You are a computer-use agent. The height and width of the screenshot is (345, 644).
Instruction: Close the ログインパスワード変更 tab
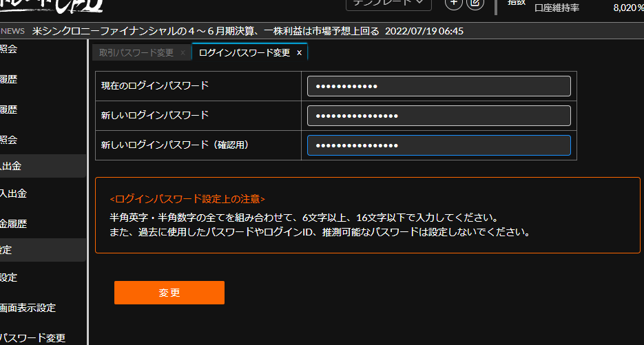pyautogui.click(x=300, y=52)
